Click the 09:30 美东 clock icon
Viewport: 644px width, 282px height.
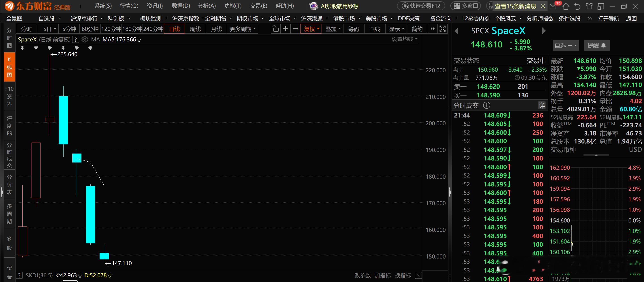(x=517, y=78)
